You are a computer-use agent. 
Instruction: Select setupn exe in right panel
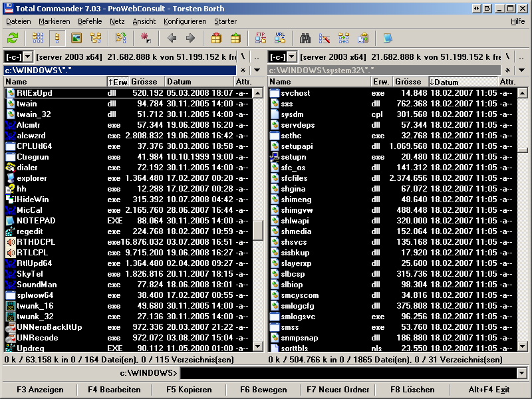click(392, 157)
